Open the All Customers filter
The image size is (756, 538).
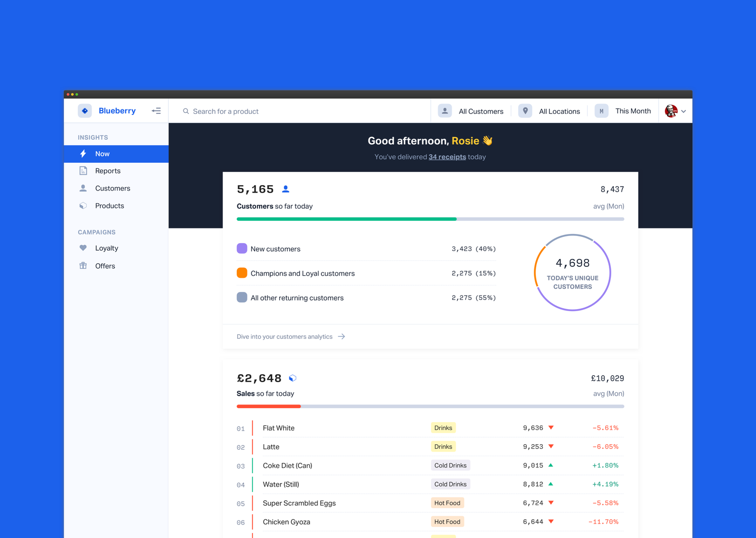(471, 111)
